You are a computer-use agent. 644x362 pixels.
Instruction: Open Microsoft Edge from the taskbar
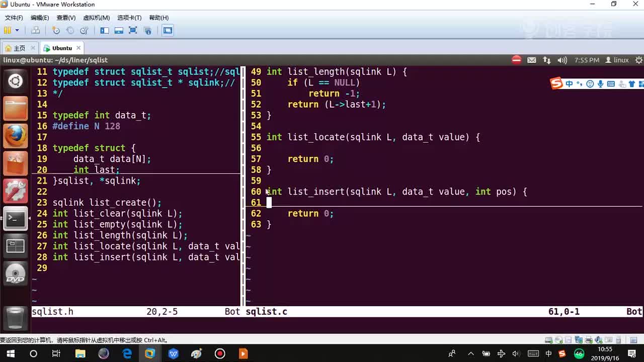[127, 353]
